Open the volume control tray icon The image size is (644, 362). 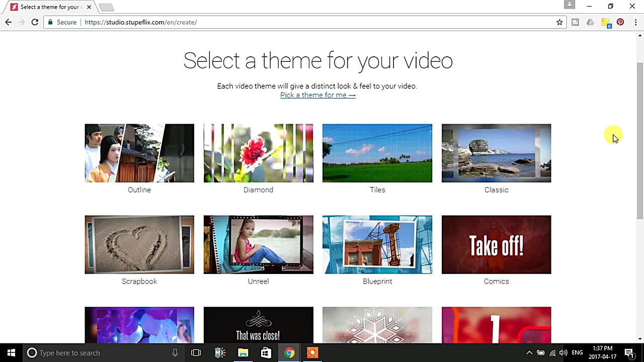563,353
